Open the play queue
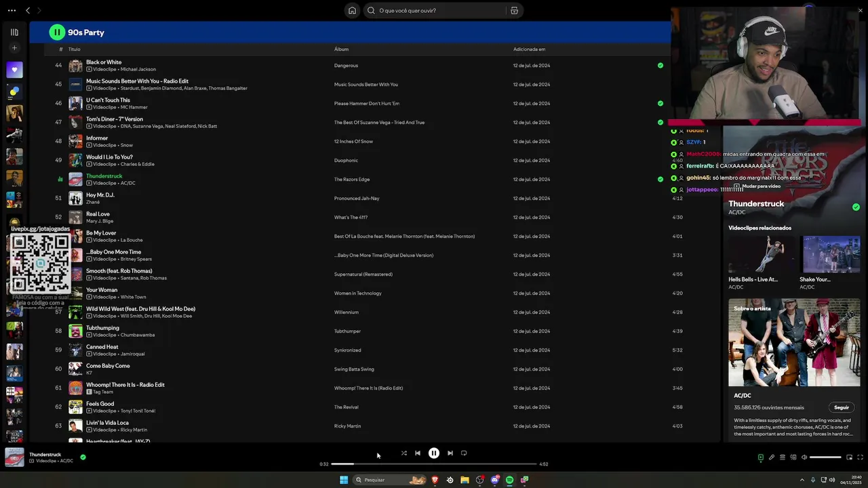 point(783,457)
